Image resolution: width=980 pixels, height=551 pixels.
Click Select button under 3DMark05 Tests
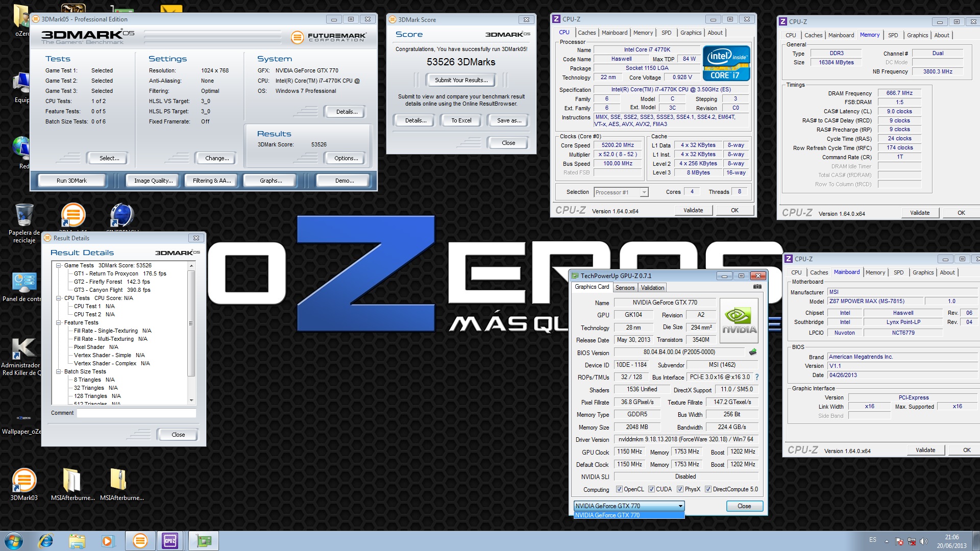109,158
